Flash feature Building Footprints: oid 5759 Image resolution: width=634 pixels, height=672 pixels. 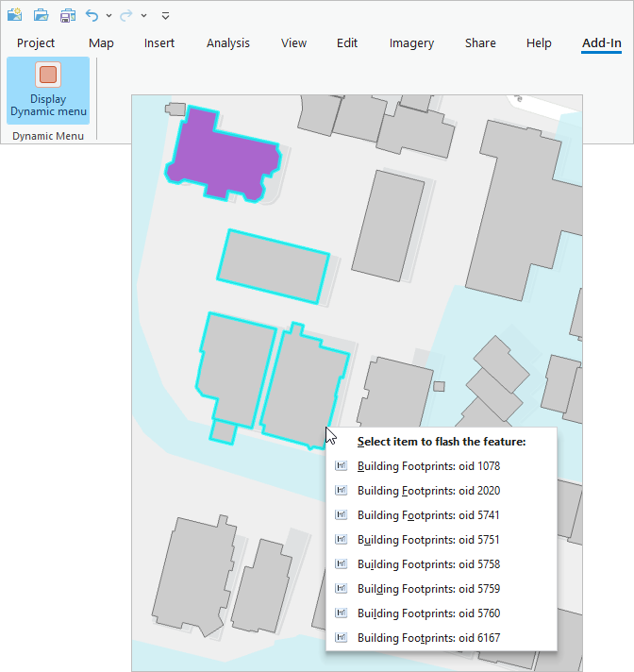tap(428, 589)
